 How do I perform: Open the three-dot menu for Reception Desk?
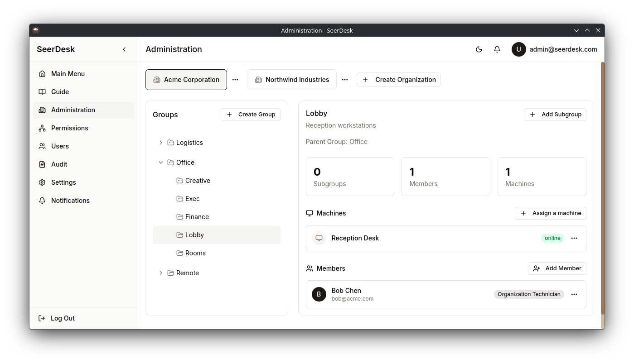point(574,238)
